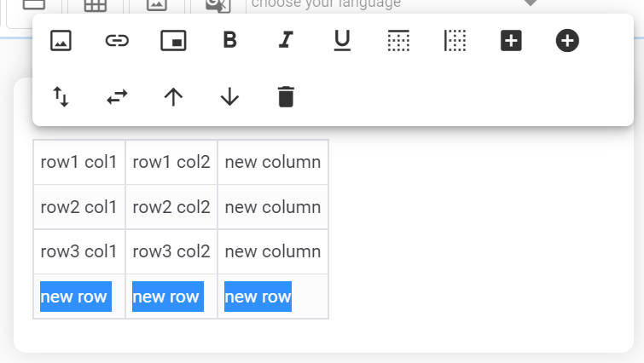Toggle italic formatting
The height and width of the screenshot is (363, 644).
coord(286,40)
